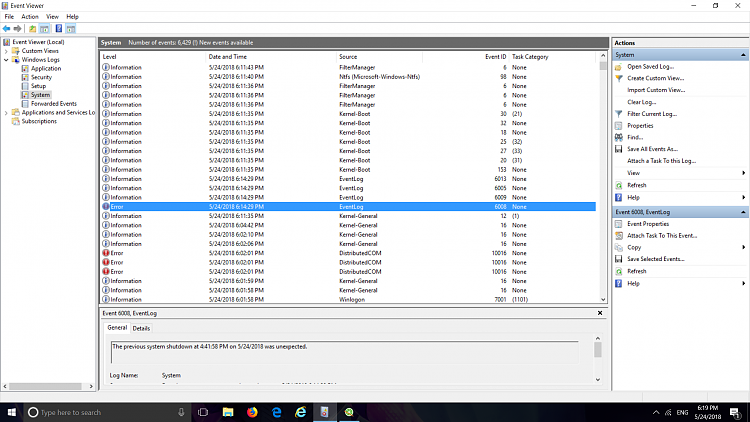Expand the Copy submenu arrow

coord(743,247)
